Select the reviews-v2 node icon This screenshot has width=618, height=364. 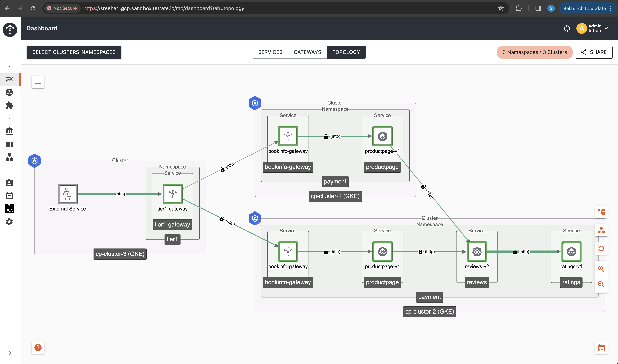click(477, 251)
